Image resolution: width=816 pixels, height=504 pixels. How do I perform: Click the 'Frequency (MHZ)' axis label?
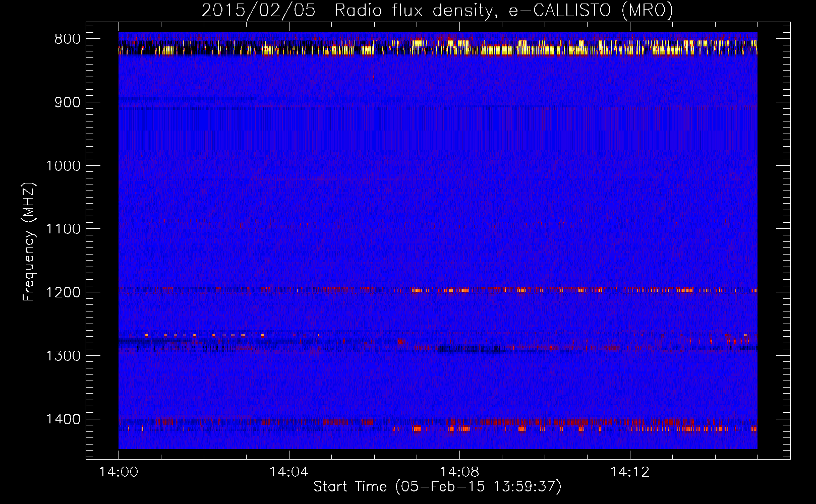(29, 241)
